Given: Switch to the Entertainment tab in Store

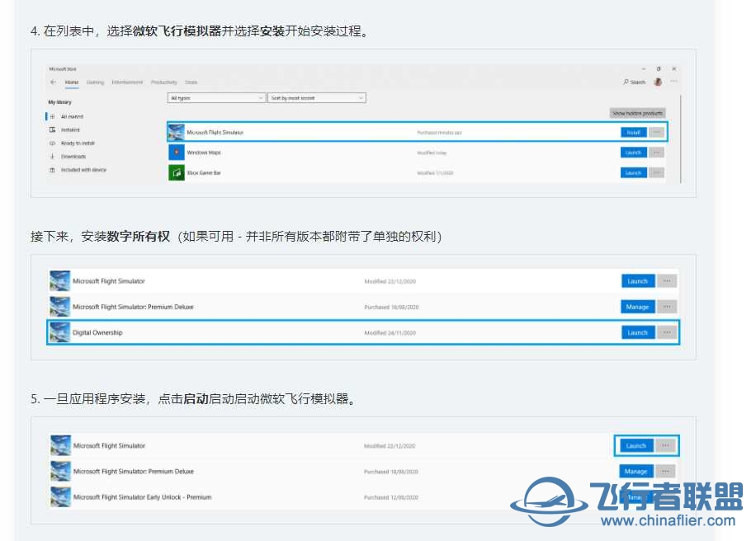Looking at the screenshot, I should click(x=127, y=82).
